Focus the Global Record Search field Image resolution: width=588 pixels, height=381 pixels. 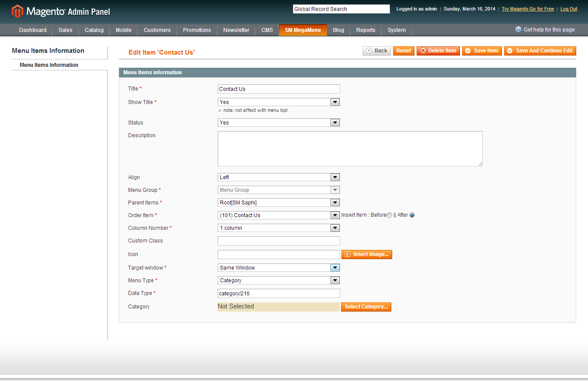[341, 9]
